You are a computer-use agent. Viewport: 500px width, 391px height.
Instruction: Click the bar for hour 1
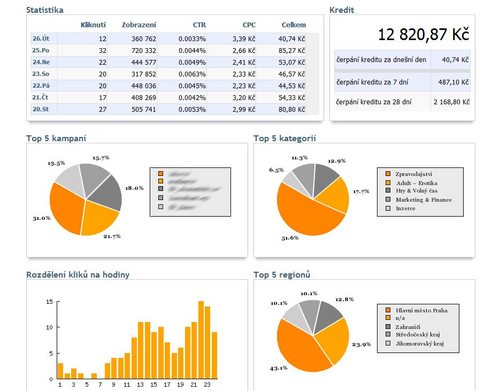[x=60, y=371]
